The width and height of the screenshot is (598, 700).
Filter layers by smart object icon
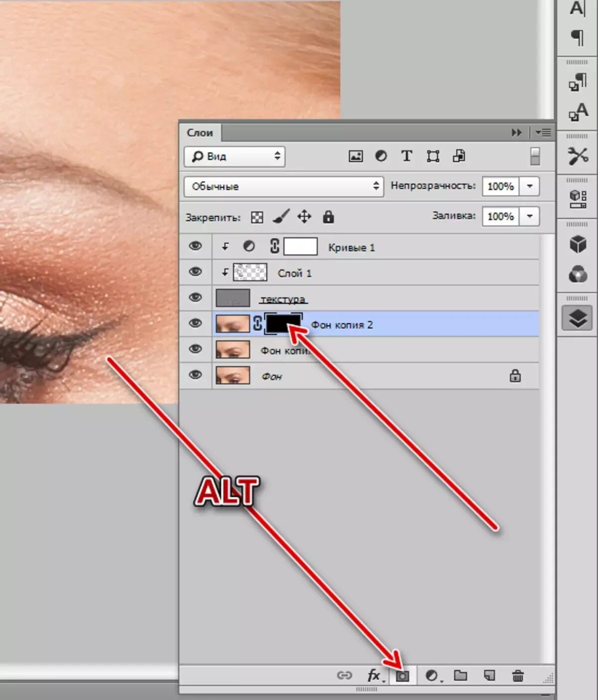(459, 156)
